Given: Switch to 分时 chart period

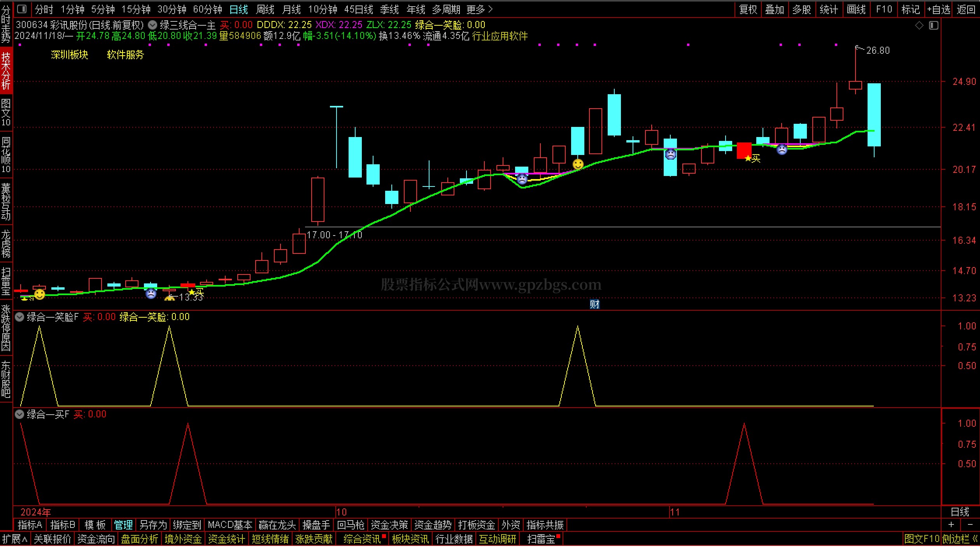Looking at the screenshot, I should tap(44, 9).
